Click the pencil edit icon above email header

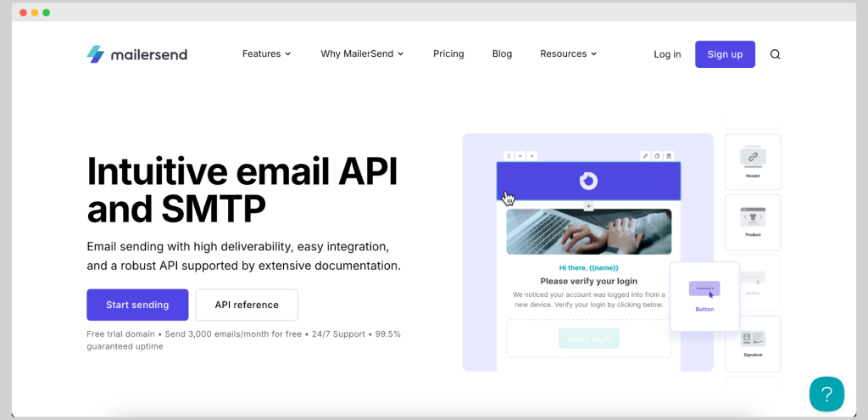645,156
